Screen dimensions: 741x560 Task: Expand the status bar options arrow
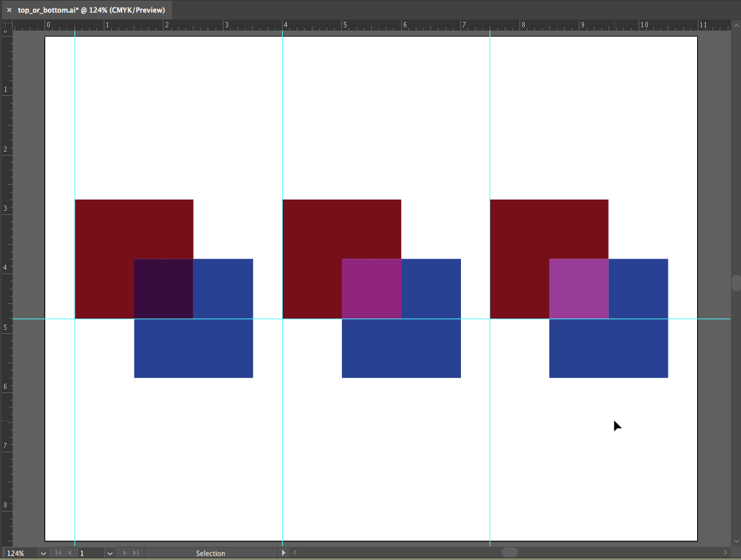pos(284,553)
